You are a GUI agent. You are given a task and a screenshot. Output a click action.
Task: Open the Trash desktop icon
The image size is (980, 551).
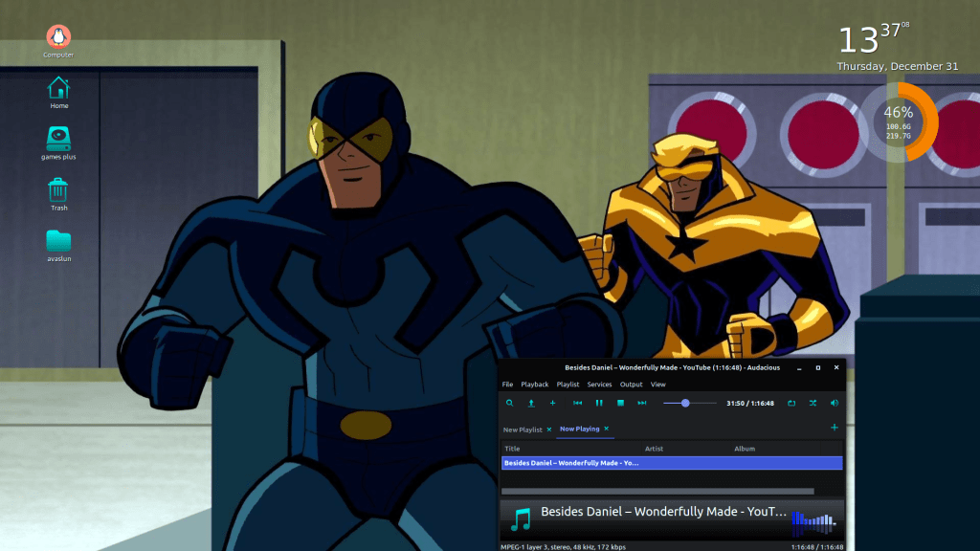click(x=59, y=191)
